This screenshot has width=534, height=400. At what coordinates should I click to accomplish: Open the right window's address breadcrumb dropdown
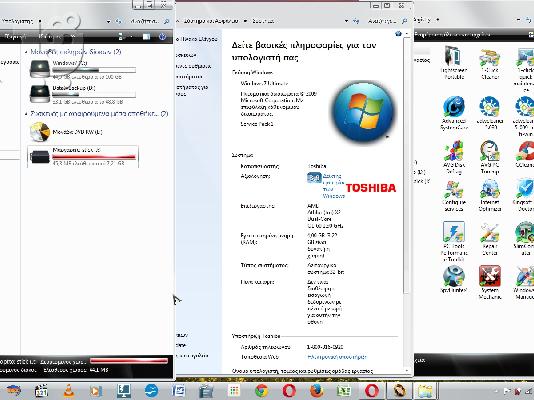(x=437, y=20)
